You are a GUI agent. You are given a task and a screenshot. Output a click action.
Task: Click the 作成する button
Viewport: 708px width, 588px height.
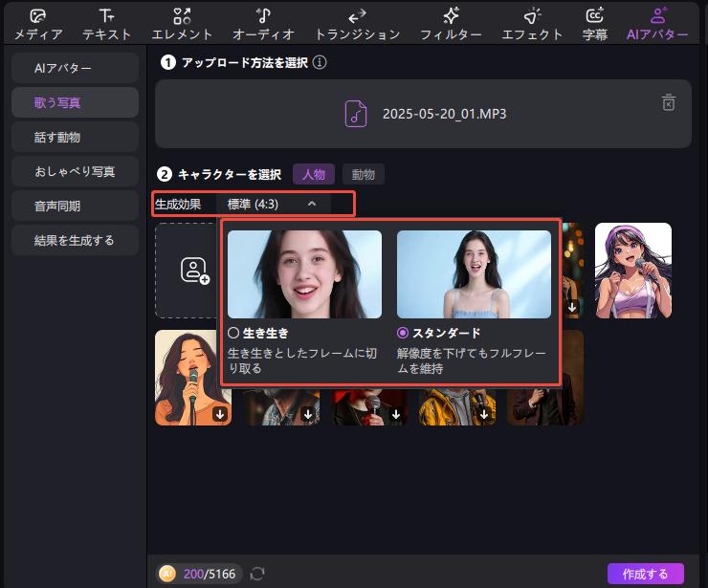coord(645,574)
